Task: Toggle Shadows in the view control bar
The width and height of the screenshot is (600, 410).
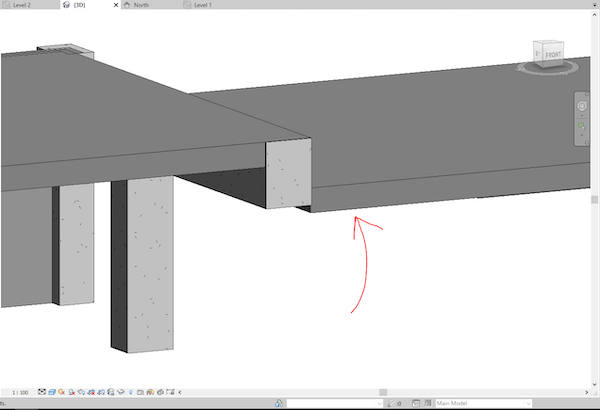Action: click(x=70, y=391)
